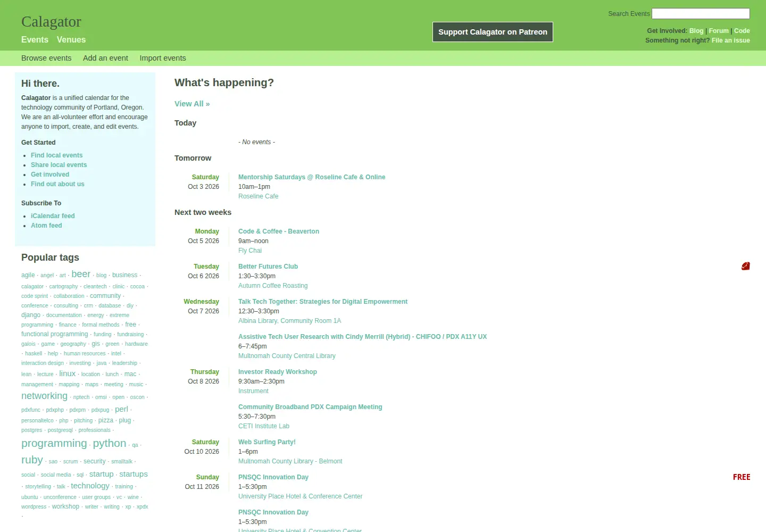This screenshot has width=766, height=532.
Task: Click the red FREE badge by PNSQC Innovation Day
Action: (x=742, y=477)
